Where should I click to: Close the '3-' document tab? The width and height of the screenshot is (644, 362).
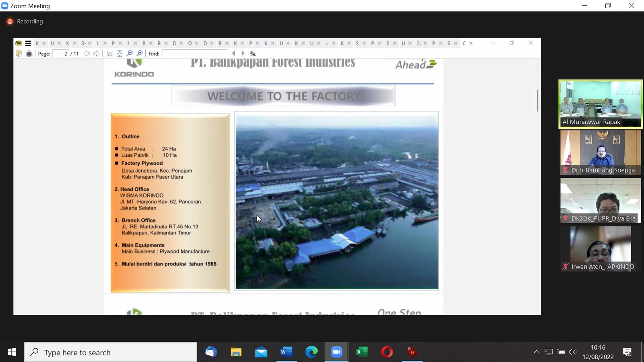pyautogui.click(x=90, y=43)
